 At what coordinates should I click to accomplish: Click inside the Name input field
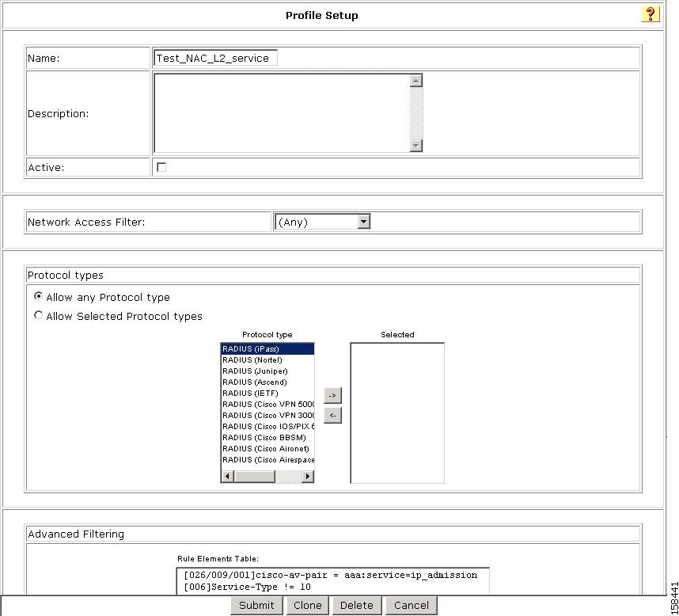coord(214,57)
